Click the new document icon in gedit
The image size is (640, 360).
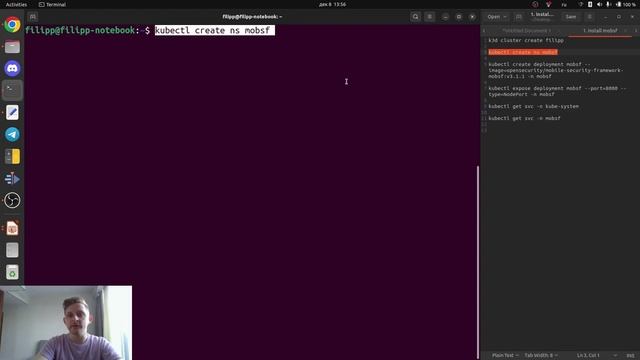point(518,17)
